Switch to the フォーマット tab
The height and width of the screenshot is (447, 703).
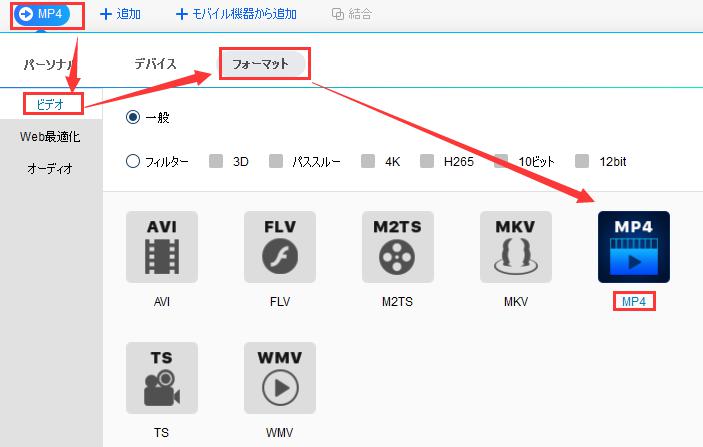point(260,64)
